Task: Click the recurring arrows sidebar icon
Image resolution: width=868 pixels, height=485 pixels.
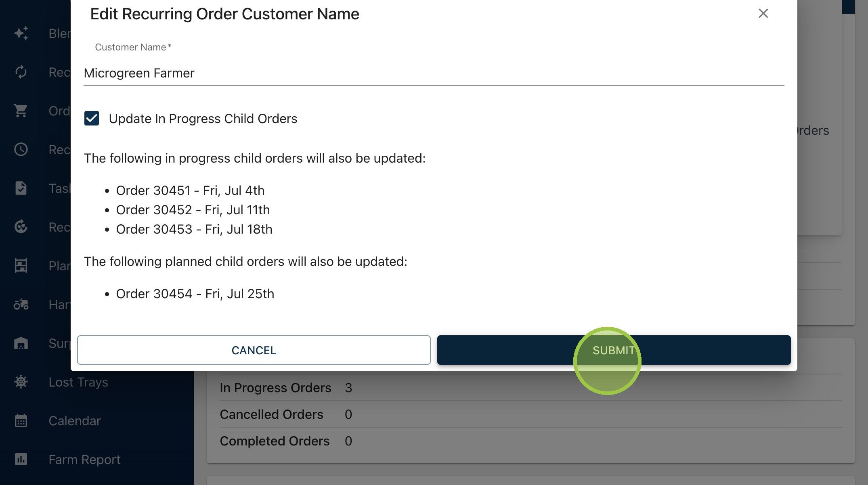Action: tap(21, 72)
